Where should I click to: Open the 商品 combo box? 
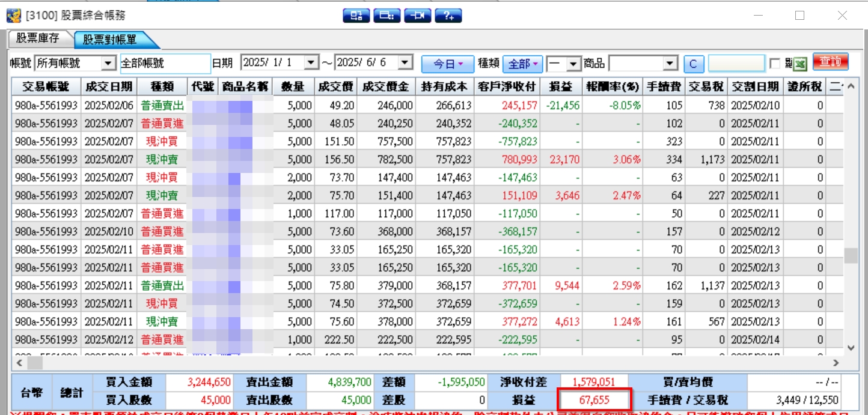coord(643,63)
